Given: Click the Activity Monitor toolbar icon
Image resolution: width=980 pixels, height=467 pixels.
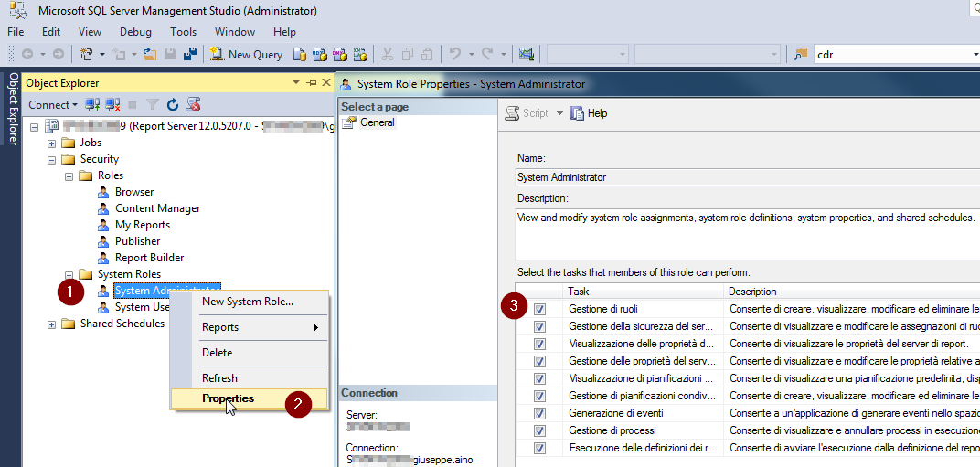Looking at the screenshot, I should 526,55.
